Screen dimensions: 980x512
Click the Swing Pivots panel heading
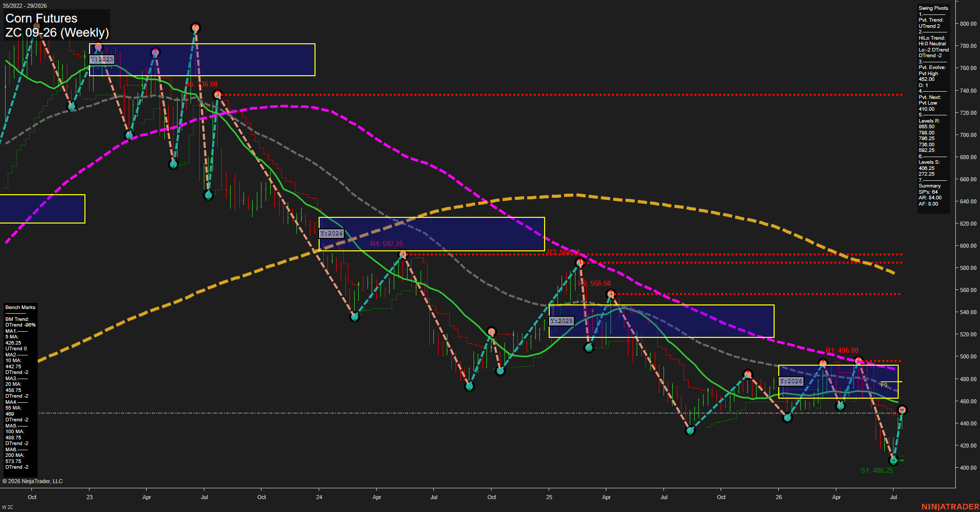coord(933,8)
